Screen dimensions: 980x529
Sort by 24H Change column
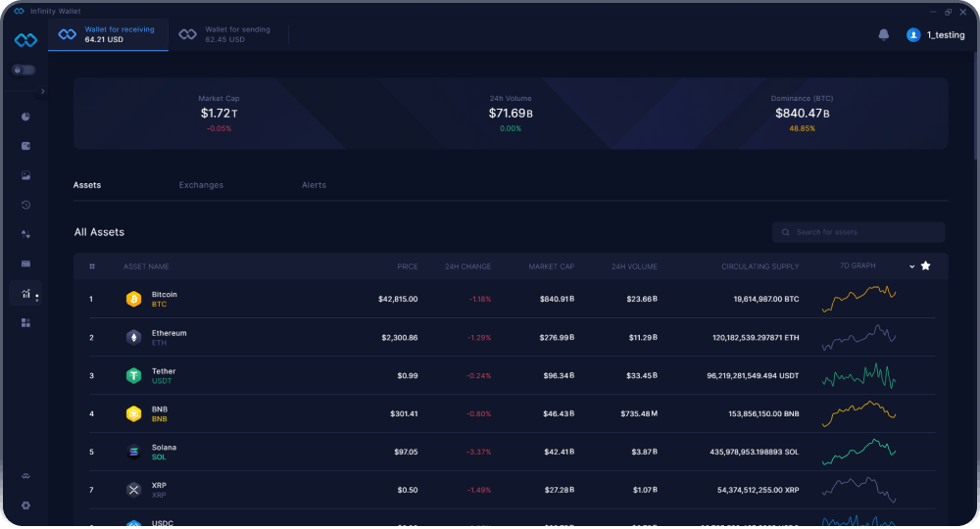click(x=467, y=266)
